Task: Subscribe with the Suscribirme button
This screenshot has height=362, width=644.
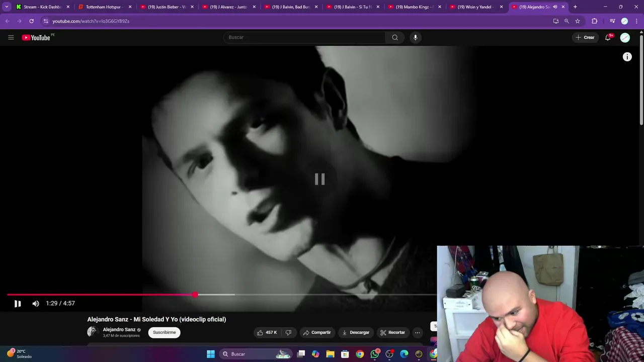Action: coord(165,332)
